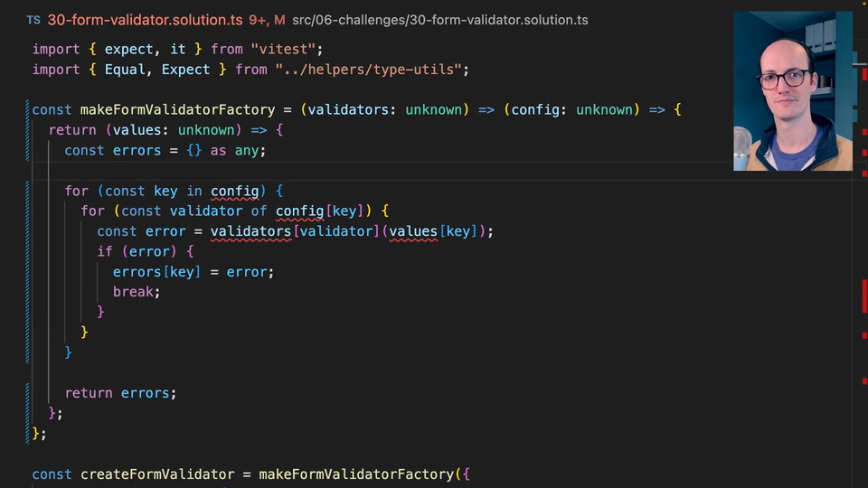Click the TS file type icon in tab

point(33,20)
